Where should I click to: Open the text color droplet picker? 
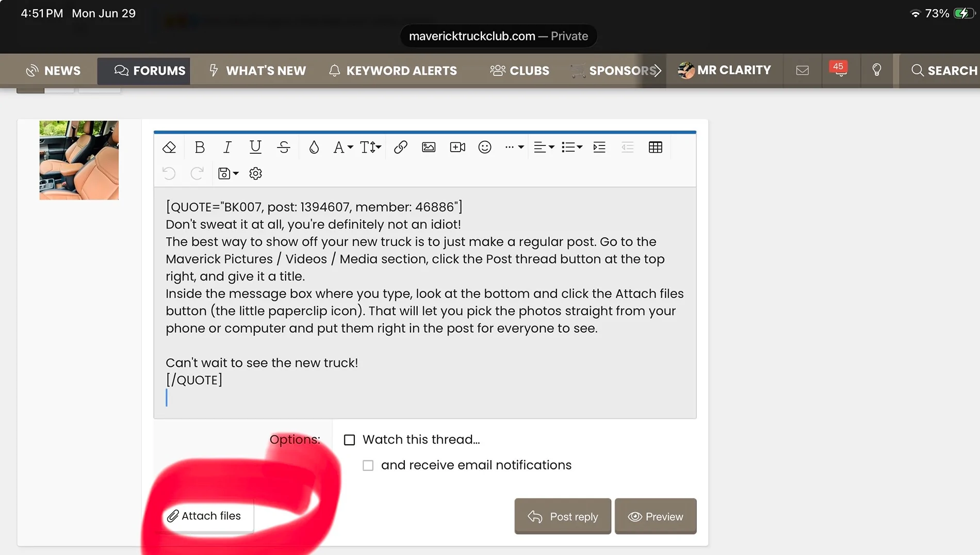tap(314, 148)
